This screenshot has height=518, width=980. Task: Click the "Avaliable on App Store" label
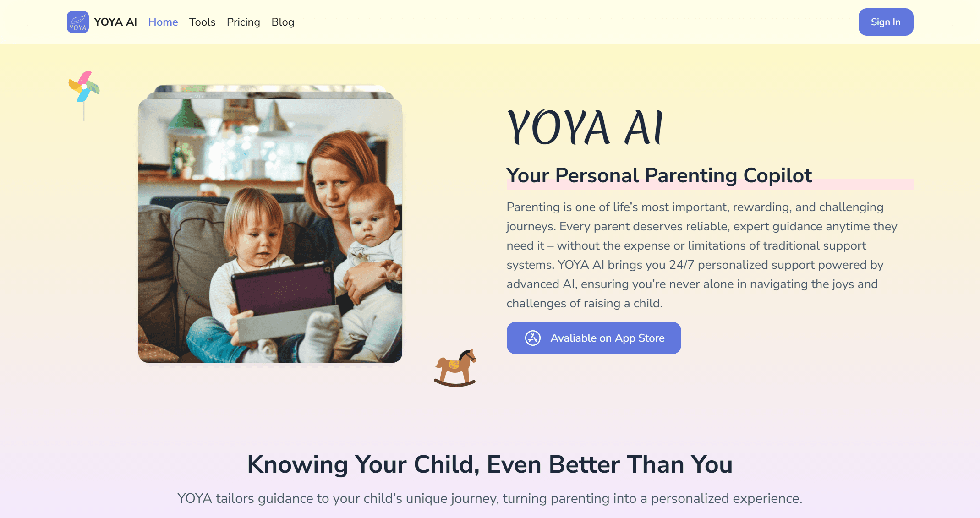[607, 338]
